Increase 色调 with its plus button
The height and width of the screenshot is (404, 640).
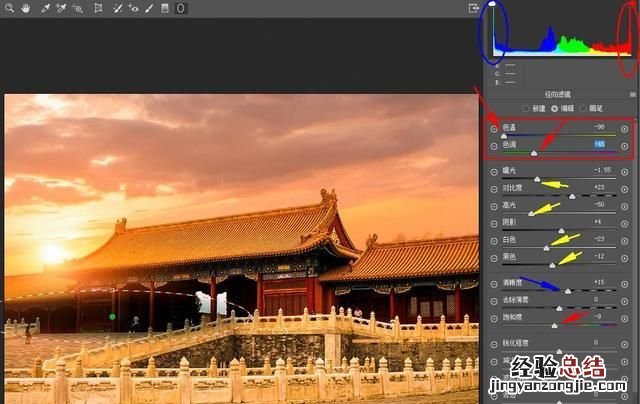pos(624,146)
